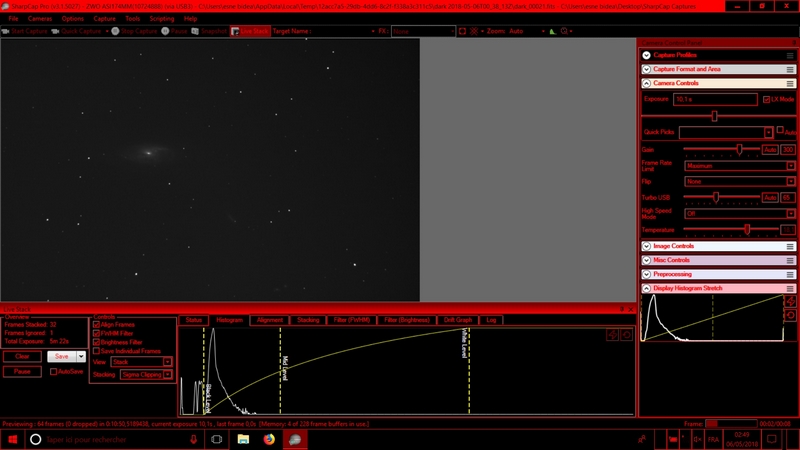Click the Clear button in Live Stack

coord(22,357)
